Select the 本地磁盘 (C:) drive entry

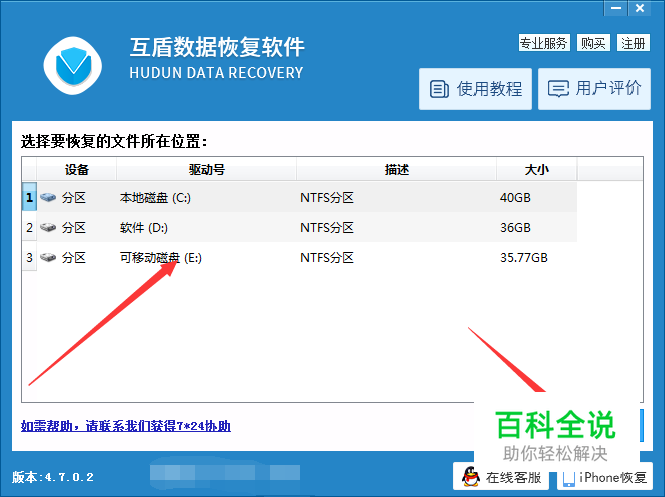coord(155,198)
